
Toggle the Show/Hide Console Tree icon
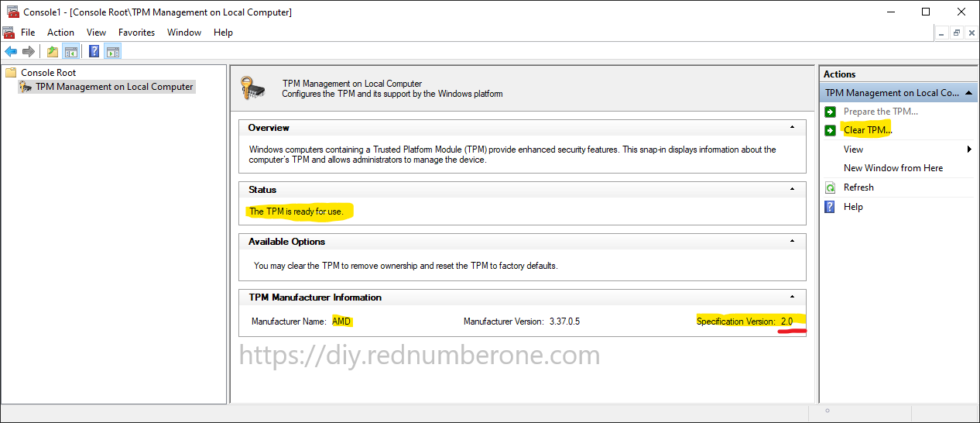70,52
